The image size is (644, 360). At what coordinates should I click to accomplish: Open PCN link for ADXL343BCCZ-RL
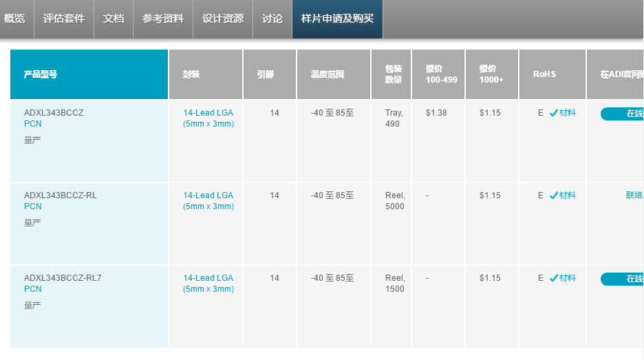pos(33,207)
